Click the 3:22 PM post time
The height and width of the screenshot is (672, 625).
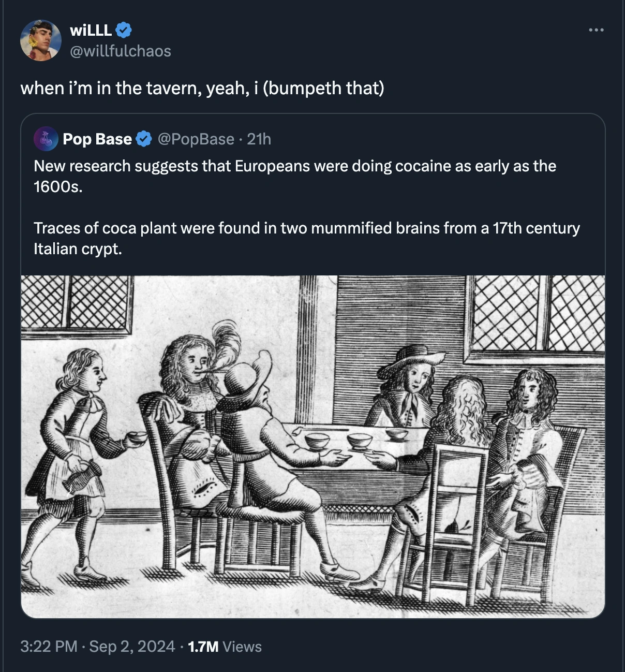[x=49, y=647]
